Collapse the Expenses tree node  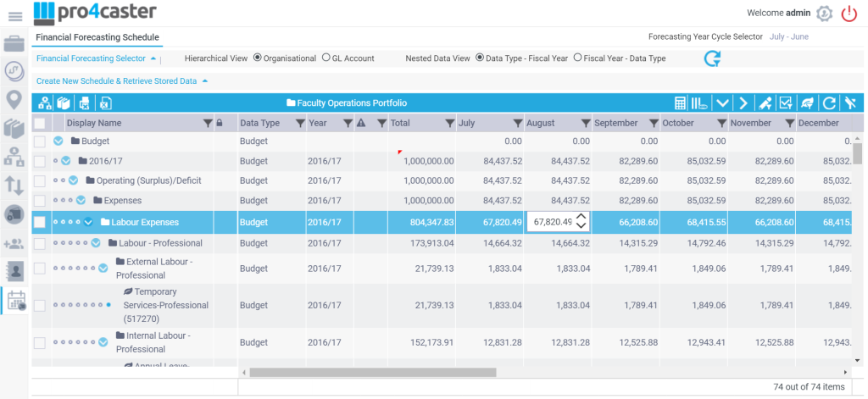coord(81,200)
